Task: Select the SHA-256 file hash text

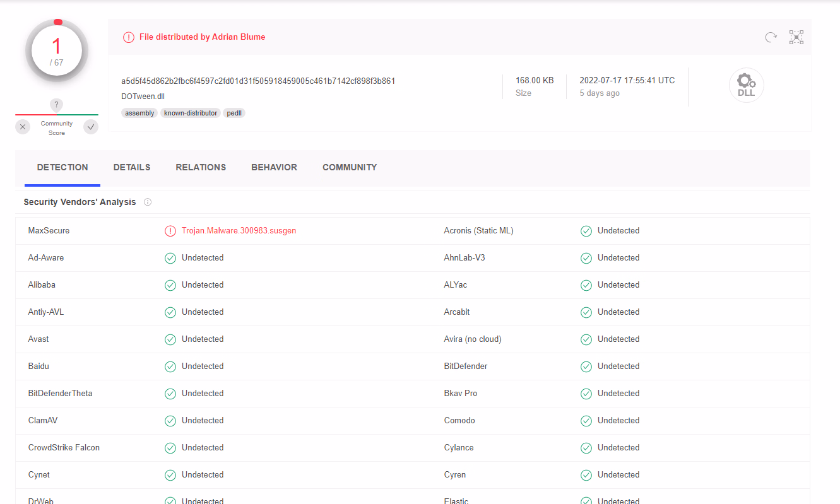Action: coord(258,81)
